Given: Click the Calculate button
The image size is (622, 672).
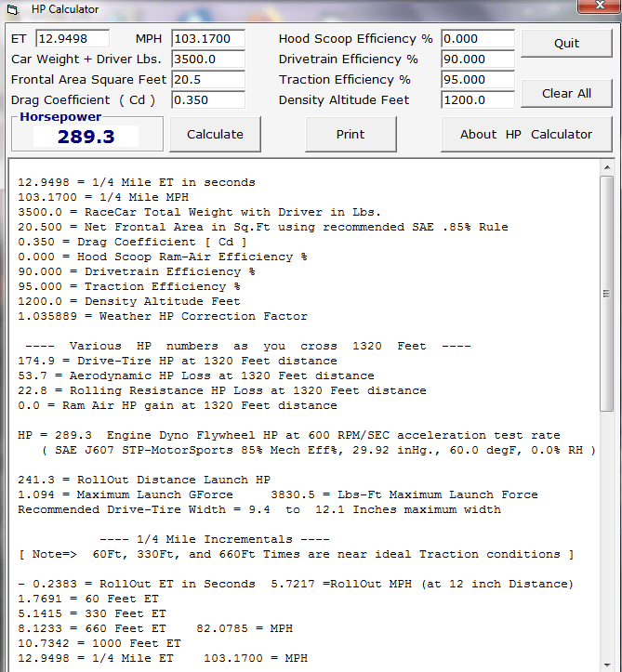Looking at the screenshot, I should pos(215,135).
